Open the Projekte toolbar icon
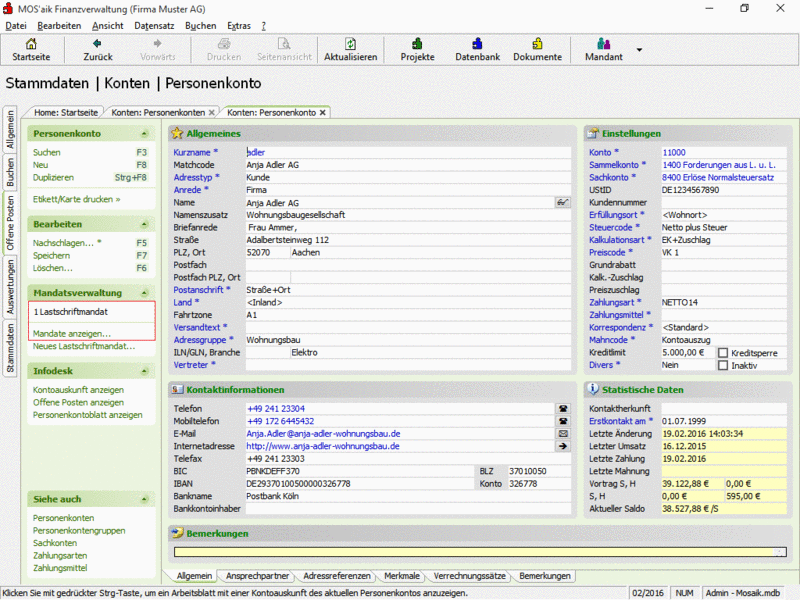 coord(417,44)
